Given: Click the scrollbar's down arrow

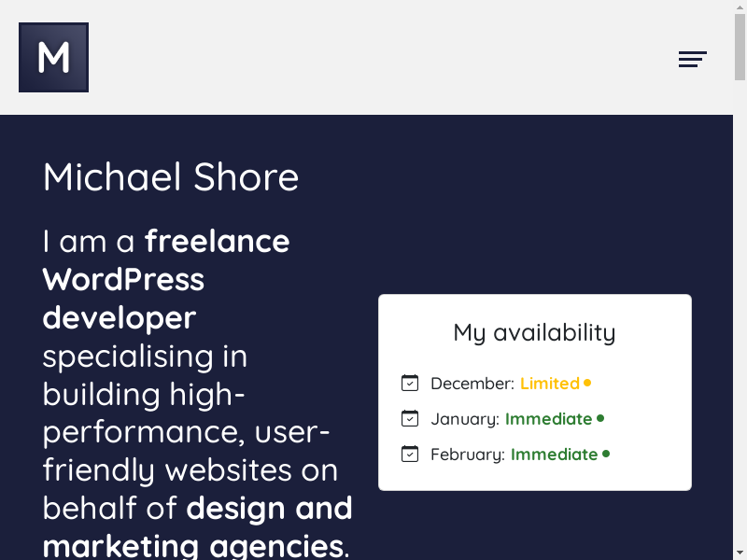Looking at the screenshot, I should coord(740,553).
